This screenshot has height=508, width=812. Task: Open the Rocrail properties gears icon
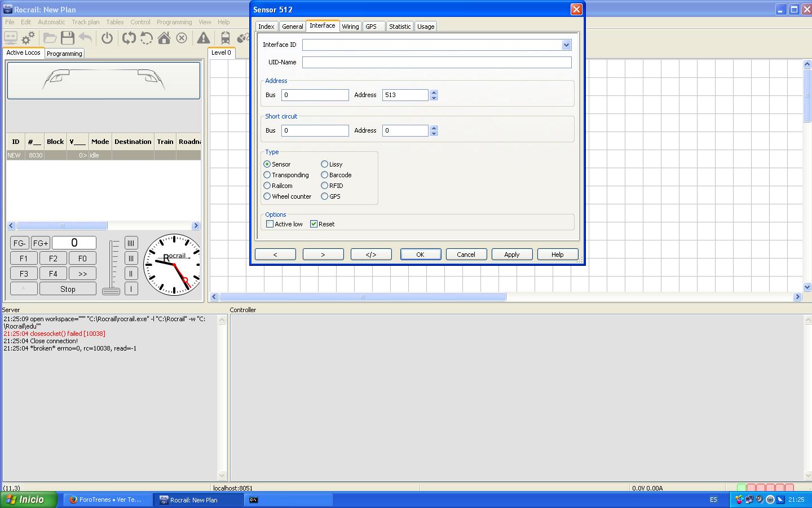pyautogui.click(x=28, y=38)
